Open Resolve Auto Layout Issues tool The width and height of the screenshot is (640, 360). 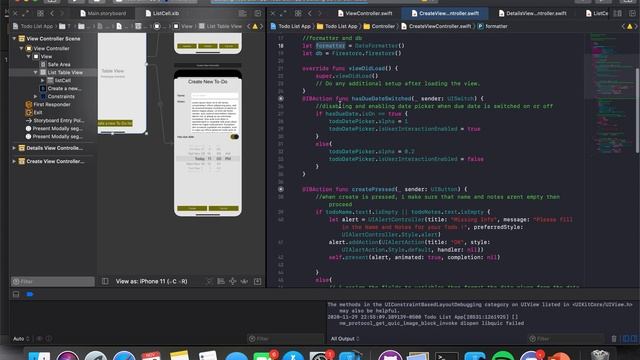(244, 281)
